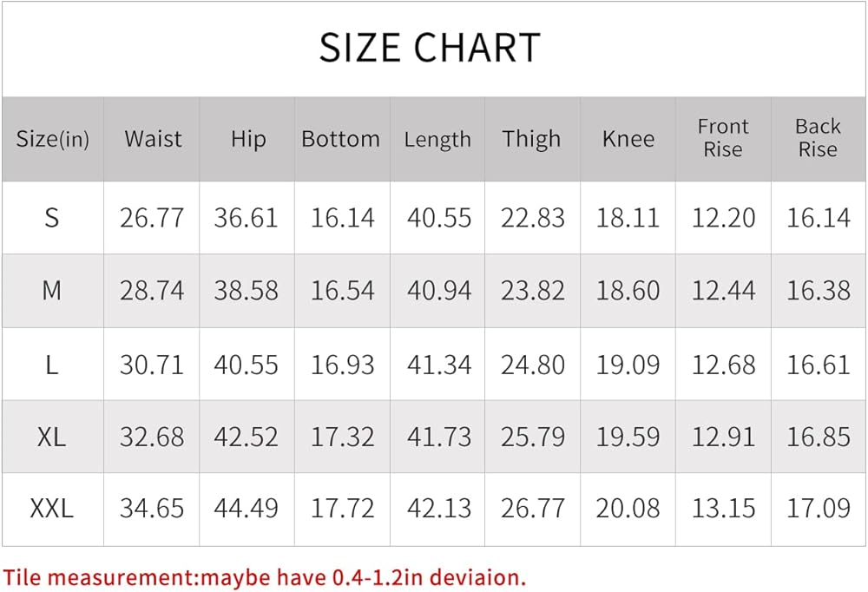Click the SIZE CHART title
The height and width of the screenshot is (592, 868).
pos(430,48)
